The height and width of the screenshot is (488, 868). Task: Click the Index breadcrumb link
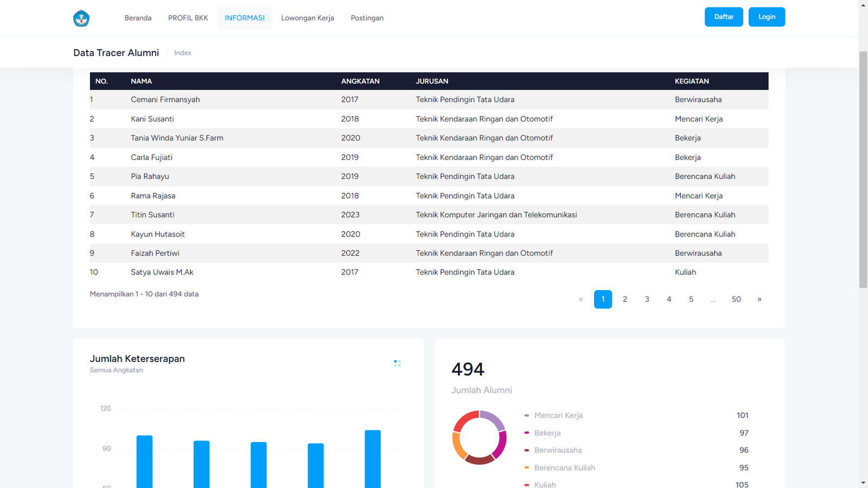(x=182, y=53)
